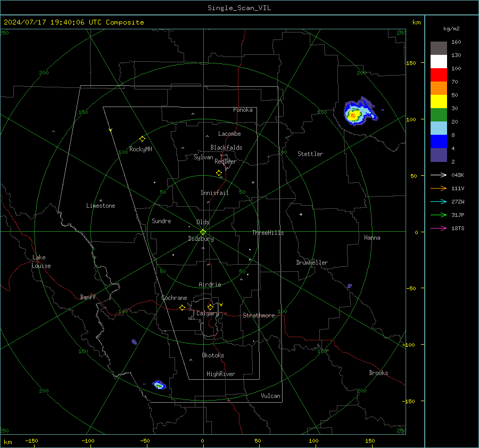The width and height of the screenshot is (479, 448).
Task: Click the RockyMH label
Action: (141, 149)
